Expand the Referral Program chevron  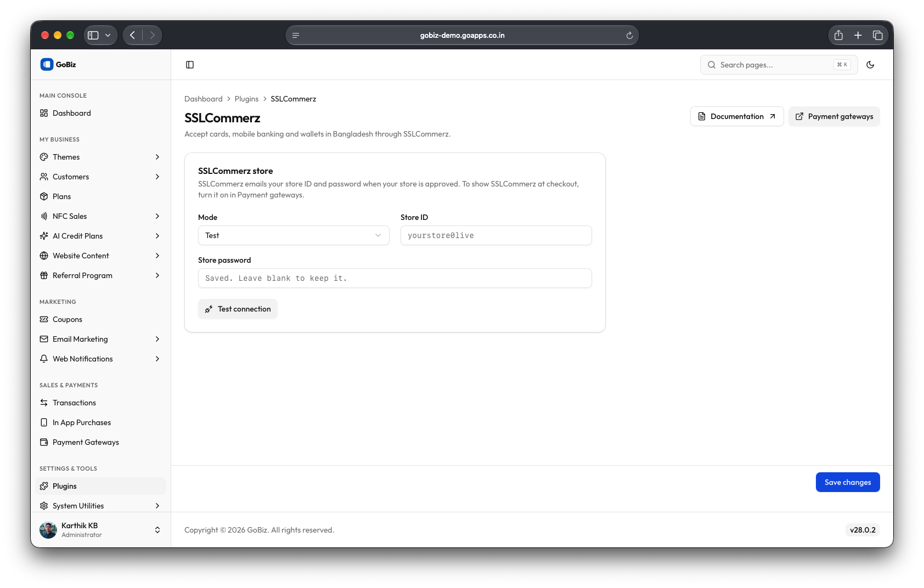157,275
